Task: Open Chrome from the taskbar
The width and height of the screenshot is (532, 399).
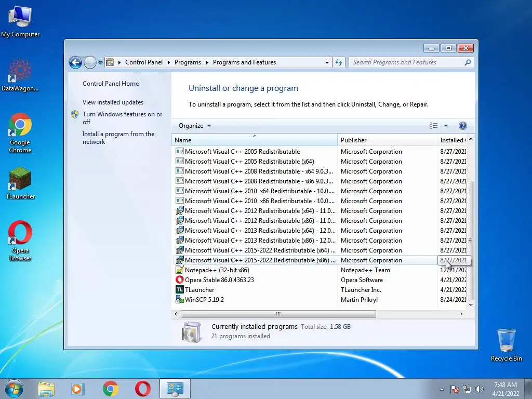Action: [x=110, y=389]
